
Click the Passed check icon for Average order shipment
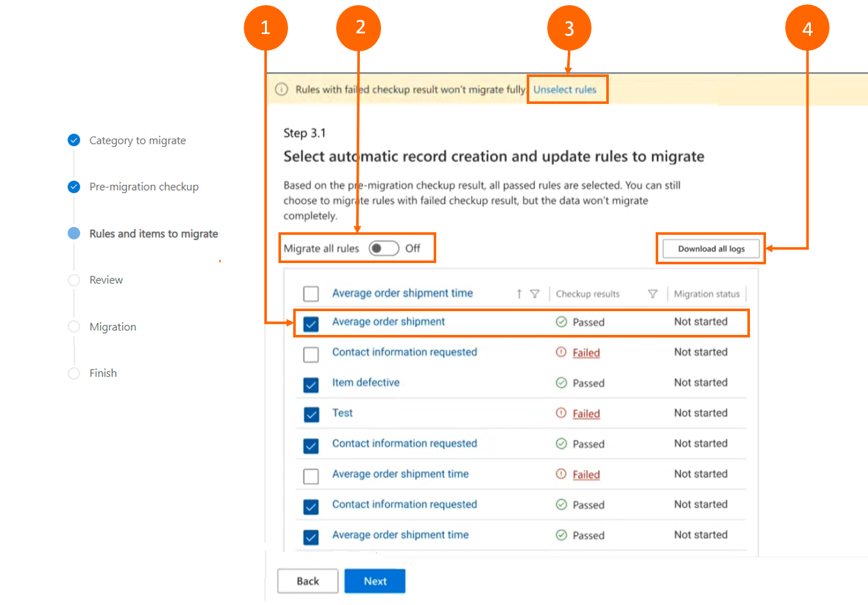pyautogui.click(x=561, y=322)
